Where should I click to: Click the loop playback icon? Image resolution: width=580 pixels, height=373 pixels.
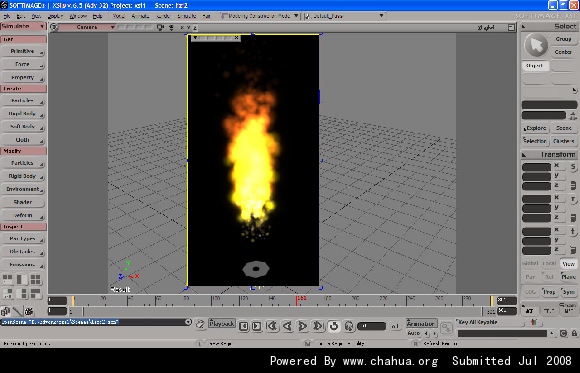click(x=334, y=326)
